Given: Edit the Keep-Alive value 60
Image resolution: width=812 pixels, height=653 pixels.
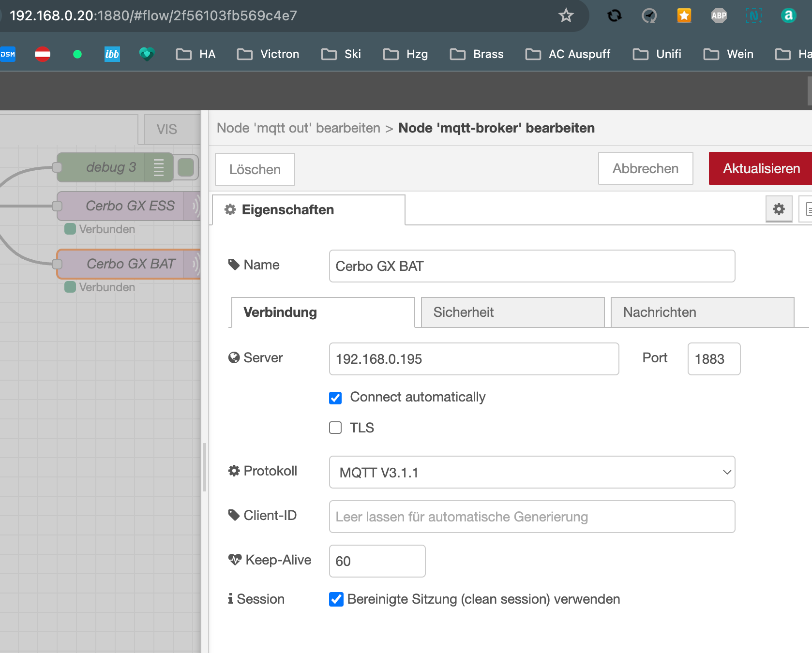Looking at the screenshot, I should pyautogui.click(x=377, y=561).
